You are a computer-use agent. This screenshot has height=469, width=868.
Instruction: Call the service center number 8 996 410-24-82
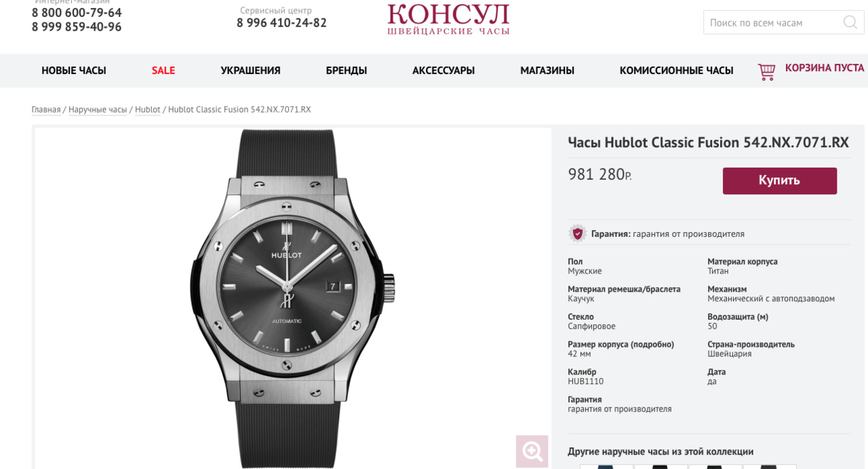pyautogui.click(x=281, y=22)
